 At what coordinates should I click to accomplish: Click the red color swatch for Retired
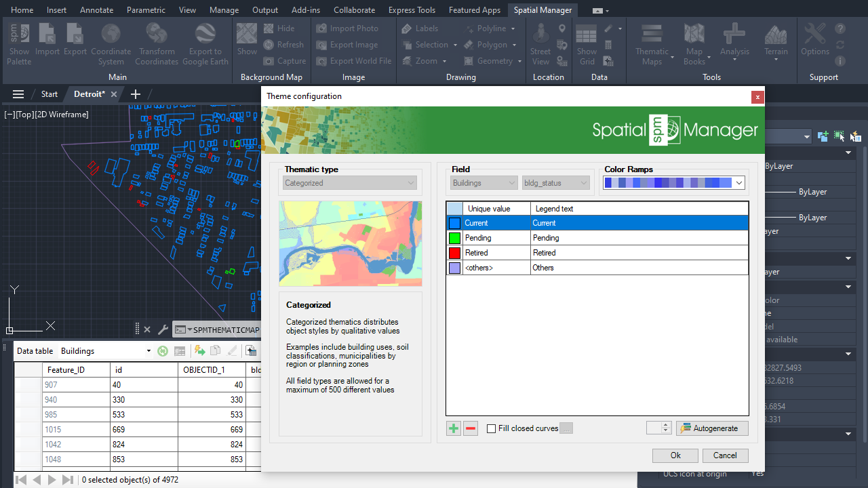(x=454, y=253)
